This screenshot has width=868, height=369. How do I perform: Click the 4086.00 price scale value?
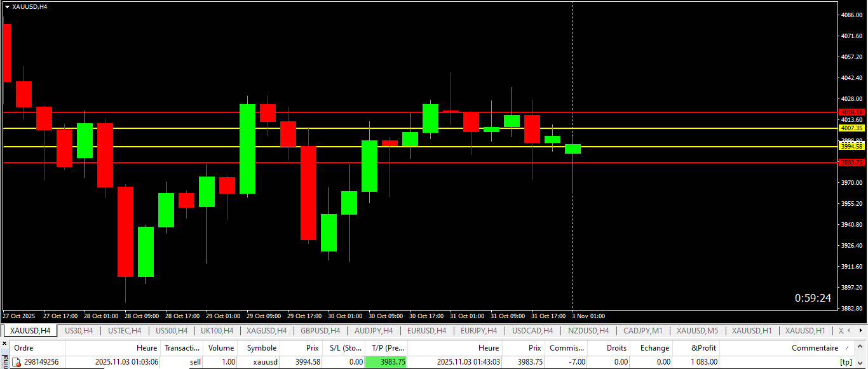[851, 15]
